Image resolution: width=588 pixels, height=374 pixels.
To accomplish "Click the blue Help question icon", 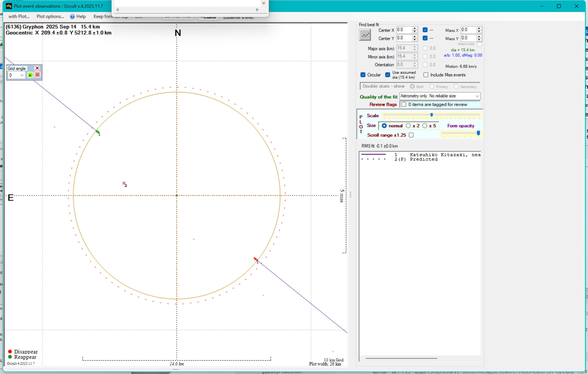I will tap(72, 16).
